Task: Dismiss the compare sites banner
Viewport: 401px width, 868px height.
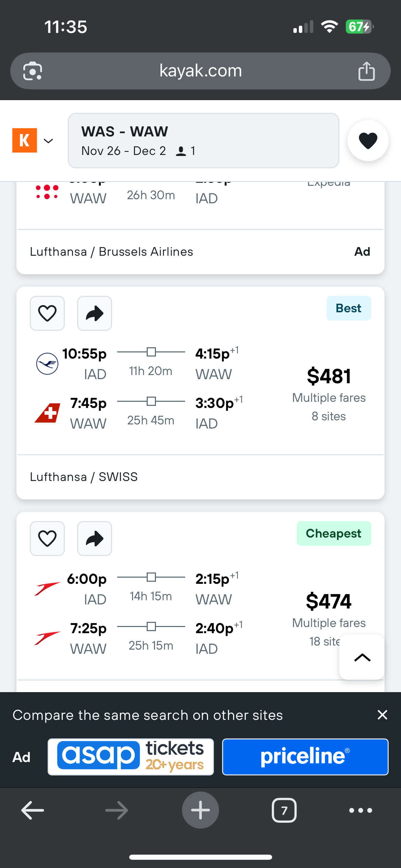Action: coord(382,715)
